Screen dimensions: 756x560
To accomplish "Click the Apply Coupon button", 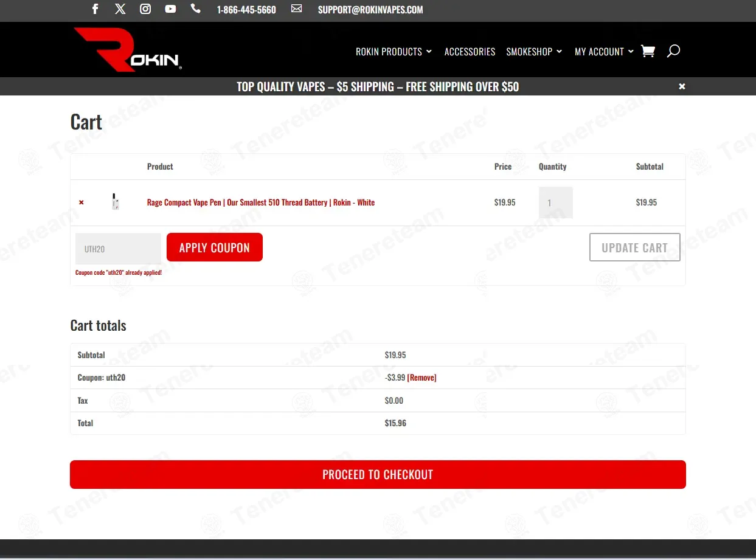I will [215, 247].
